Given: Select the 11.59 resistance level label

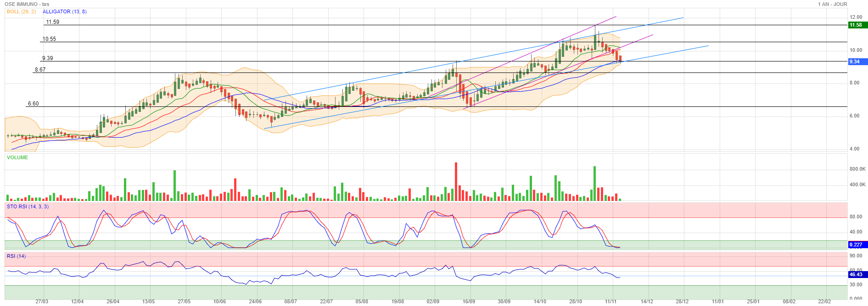Looking at the screenshot, I should coord(53,22).
